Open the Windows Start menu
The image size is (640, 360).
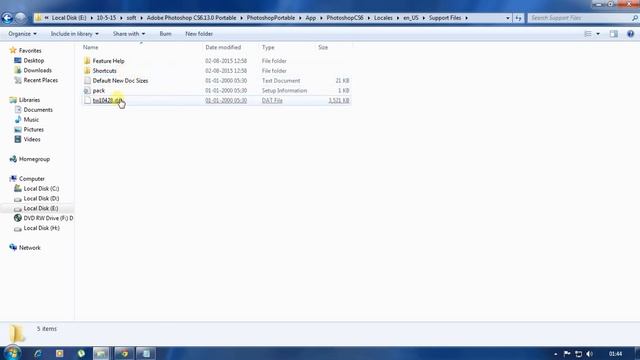pyautogui.click(x=13, y=353)
